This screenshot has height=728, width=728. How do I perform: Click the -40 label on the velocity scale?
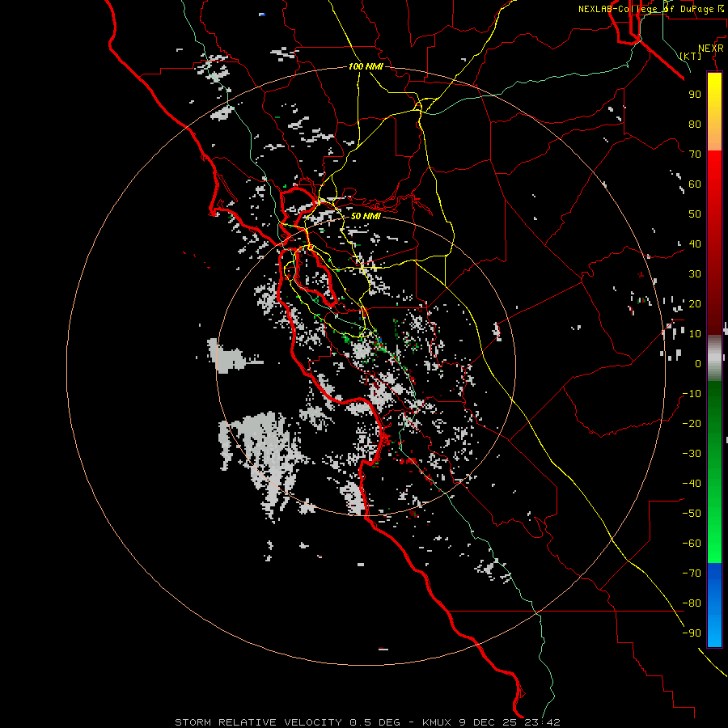pyautogui.click(x=692, y=484)
